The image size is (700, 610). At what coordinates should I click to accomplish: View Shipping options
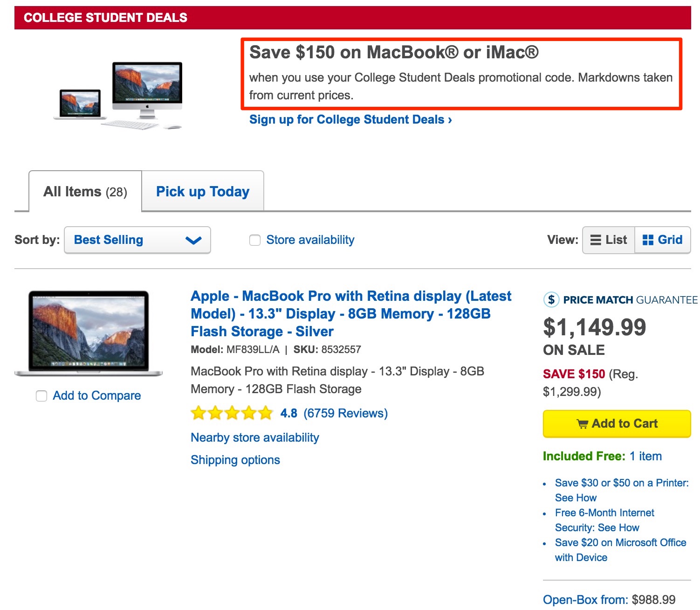(235, 460)
